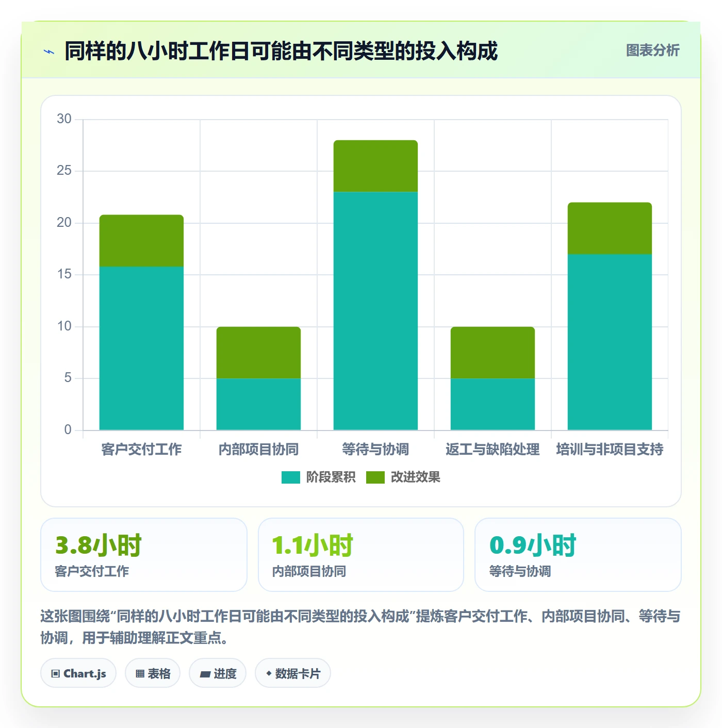Select the Chart.js tag chip
The image size is (722, 728).
[x=78, y=673]
